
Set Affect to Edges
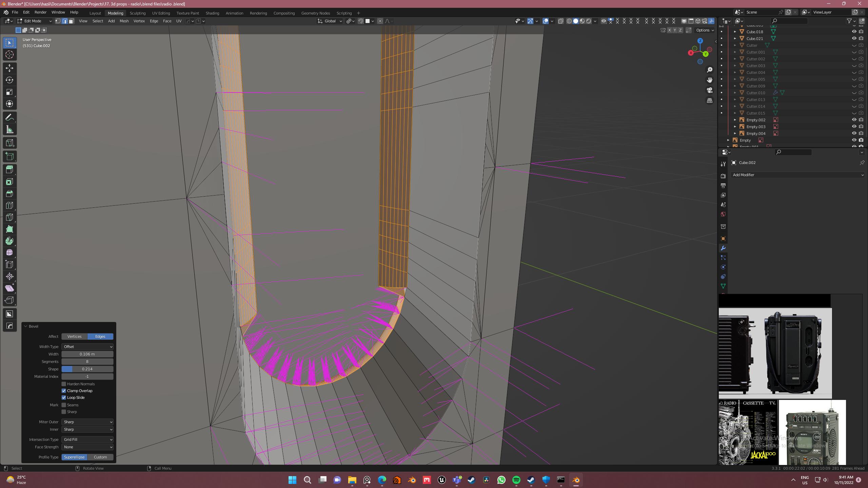(x=100, y=337)
